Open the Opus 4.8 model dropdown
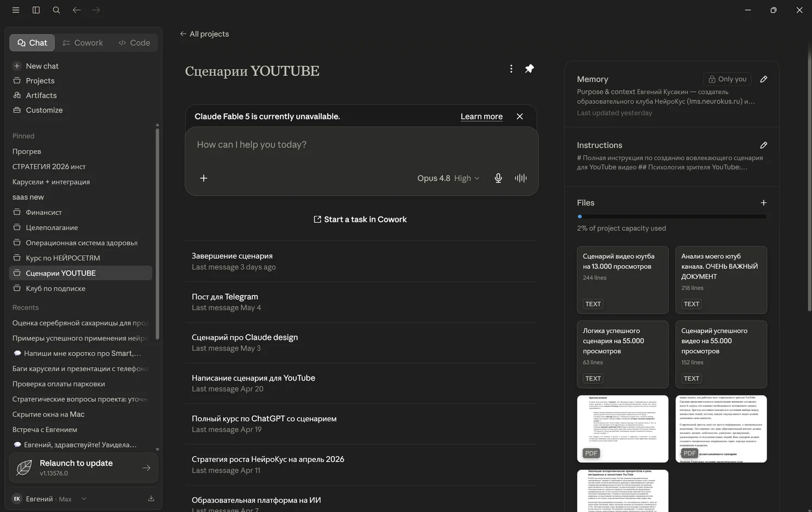 coord(448,178)
